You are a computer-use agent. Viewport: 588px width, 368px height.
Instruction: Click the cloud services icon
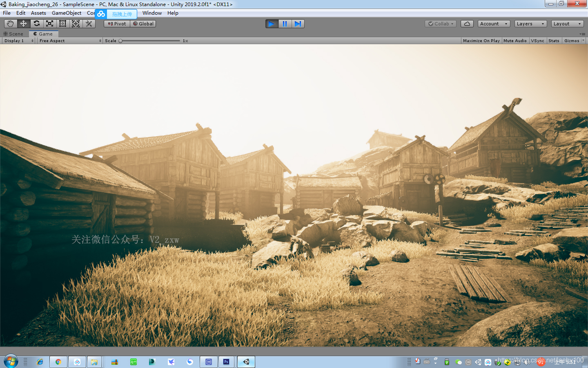[467, 24]
